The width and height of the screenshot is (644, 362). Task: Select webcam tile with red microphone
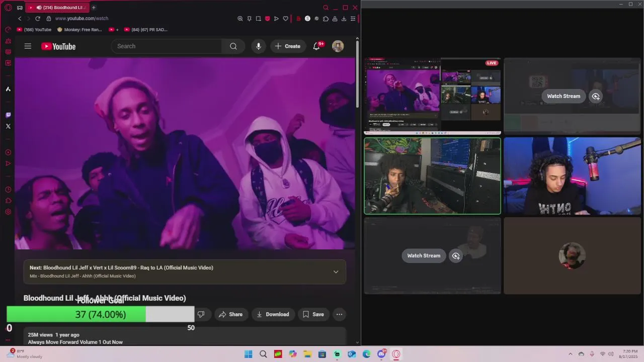573,176
